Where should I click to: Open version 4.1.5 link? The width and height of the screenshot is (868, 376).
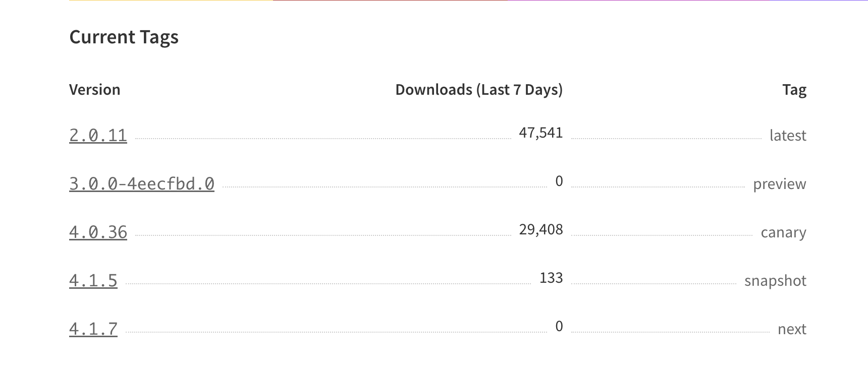tap(93, 280)
